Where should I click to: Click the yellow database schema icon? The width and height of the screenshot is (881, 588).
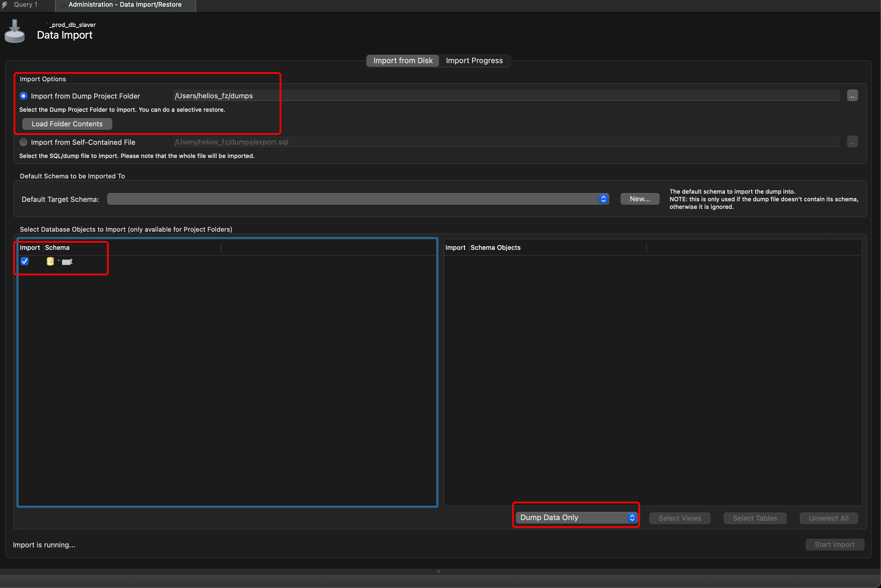tap(50, 261)
